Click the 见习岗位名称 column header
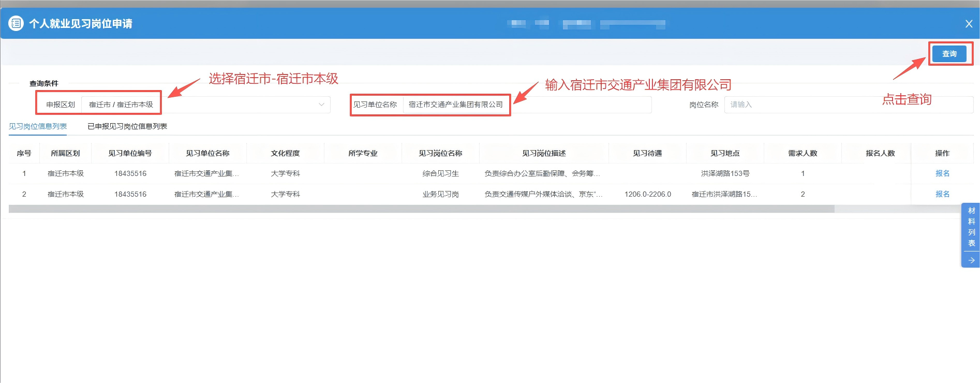Image resolution: width=980 pixels, height=383 pixels. (x=440, y=153)
